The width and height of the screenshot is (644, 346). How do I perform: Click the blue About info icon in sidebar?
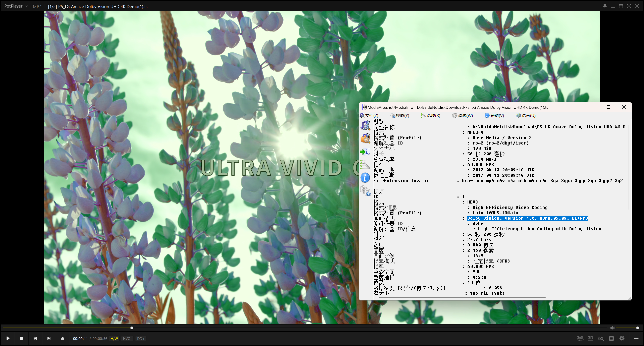365,178
